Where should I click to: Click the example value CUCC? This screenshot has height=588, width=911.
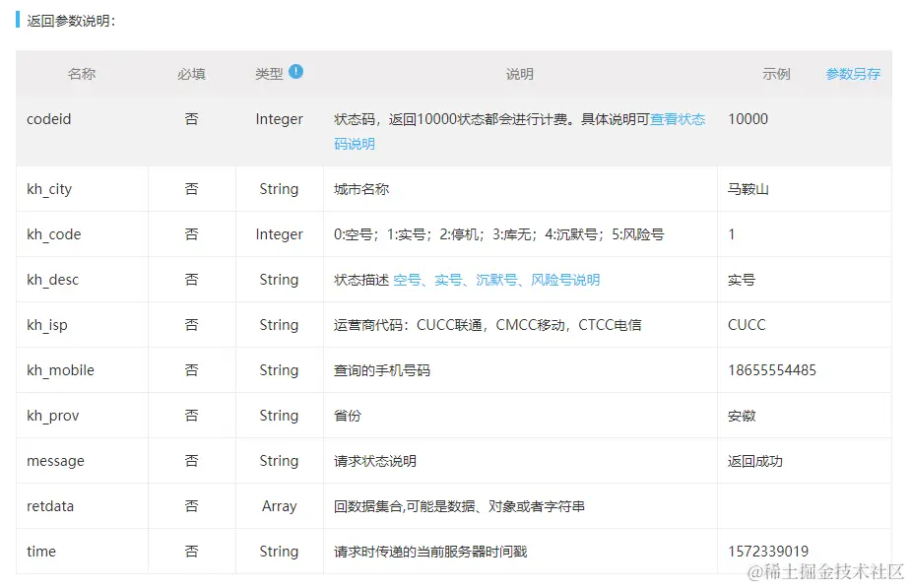tap(747, 325)
